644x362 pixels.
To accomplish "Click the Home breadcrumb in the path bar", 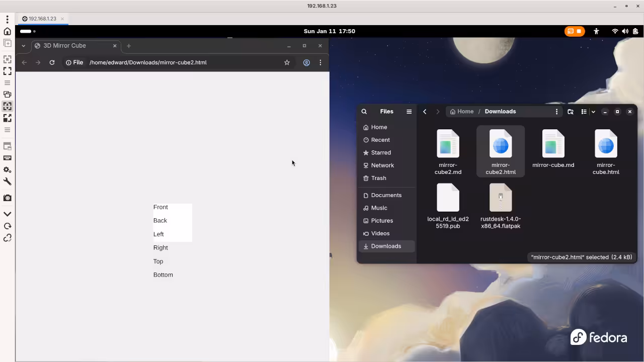I will coord(462,112).
